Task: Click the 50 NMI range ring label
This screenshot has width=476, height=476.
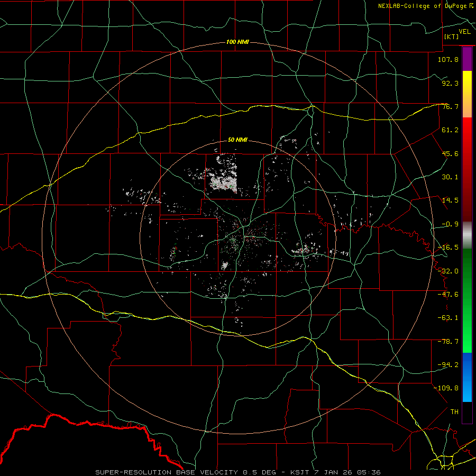Action: (237, 140)
